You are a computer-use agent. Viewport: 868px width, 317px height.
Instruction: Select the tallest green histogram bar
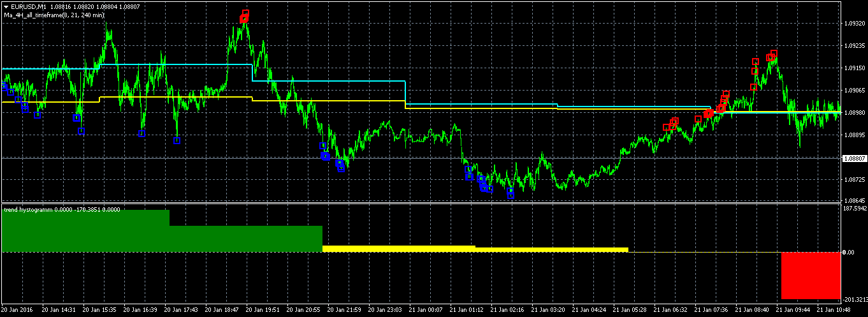86,230
